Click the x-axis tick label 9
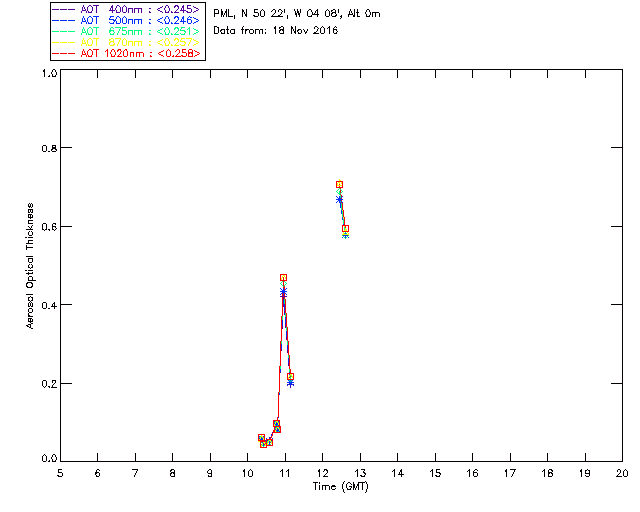 tap(210, 473)
